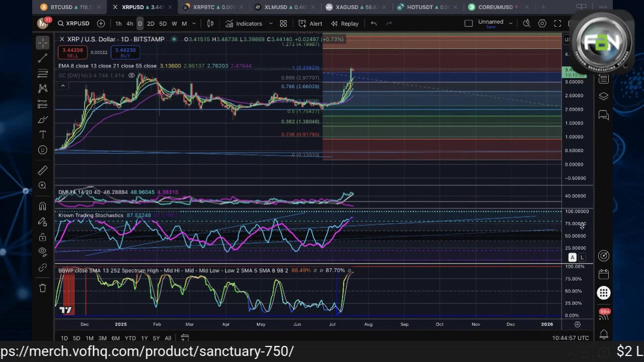Open the quick search icon
Screen dimensions: 644x362
click(x=527, y=24)
